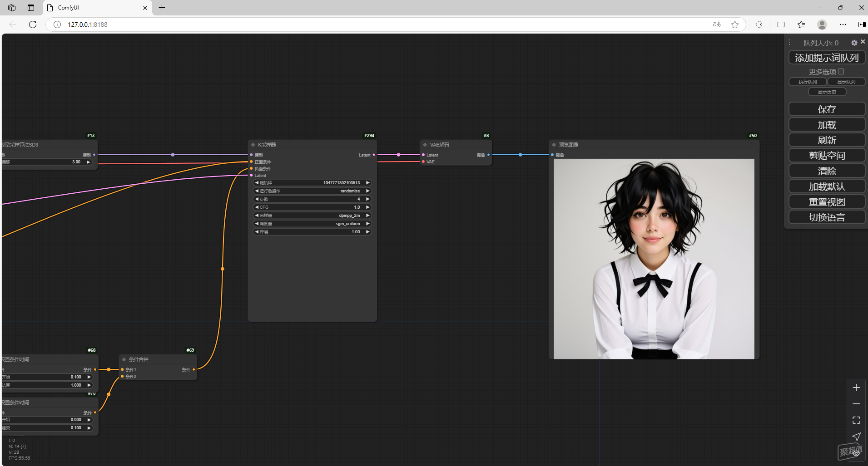The width and height of the screenshot is (868, 466).
Task: Click the 条件合并 条件 output port
Action: click(x=194, y=369)
